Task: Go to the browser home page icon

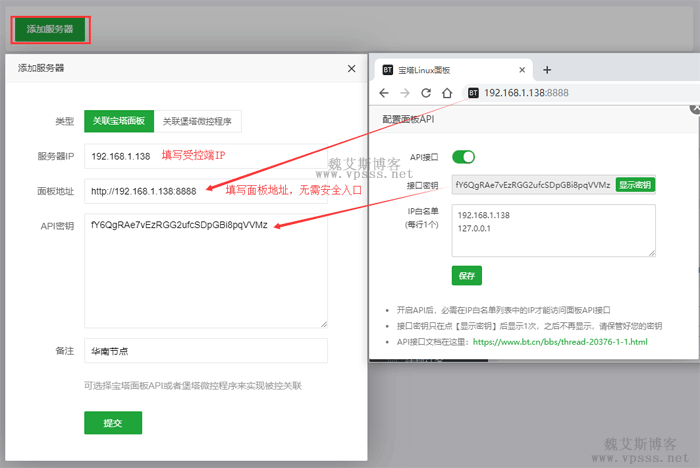Action: click(x=447, y=93)
